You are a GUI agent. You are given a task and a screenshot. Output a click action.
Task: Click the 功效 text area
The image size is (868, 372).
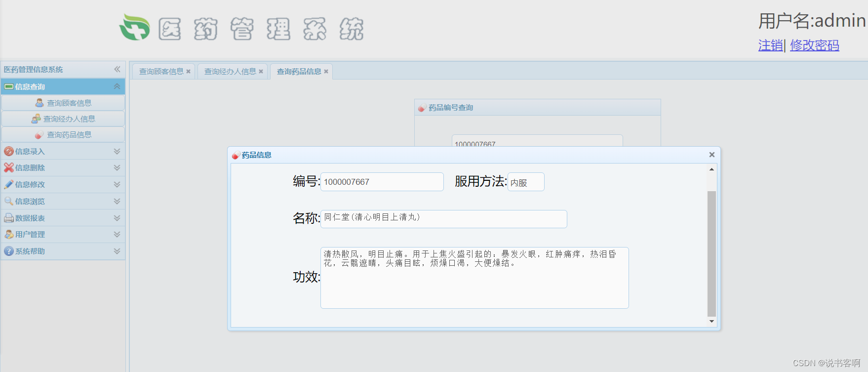(x=474, y=278)
